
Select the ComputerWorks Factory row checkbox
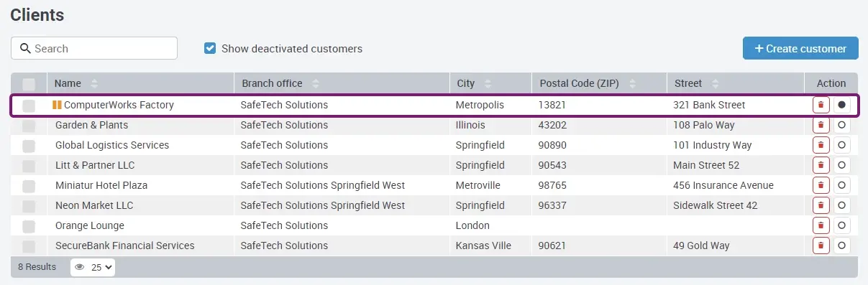point(29,106)
